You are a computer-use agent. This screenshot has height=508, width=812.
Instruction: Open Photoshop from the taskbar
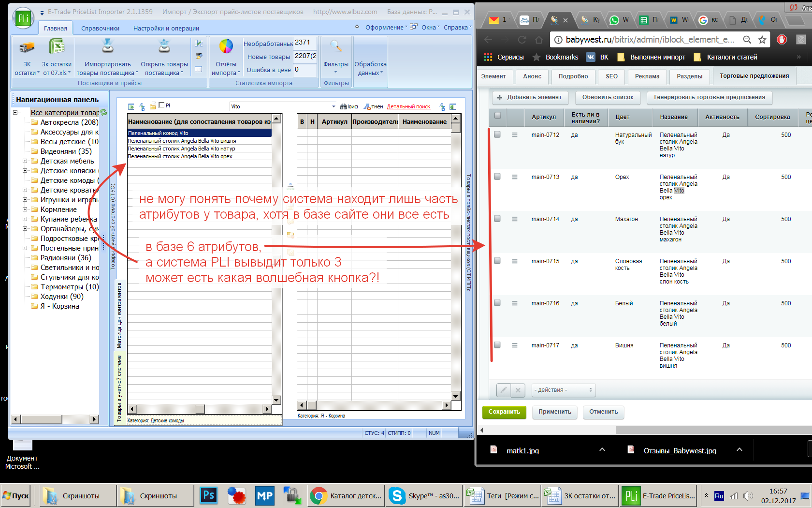pyautogui.click(x=209, y=495)
